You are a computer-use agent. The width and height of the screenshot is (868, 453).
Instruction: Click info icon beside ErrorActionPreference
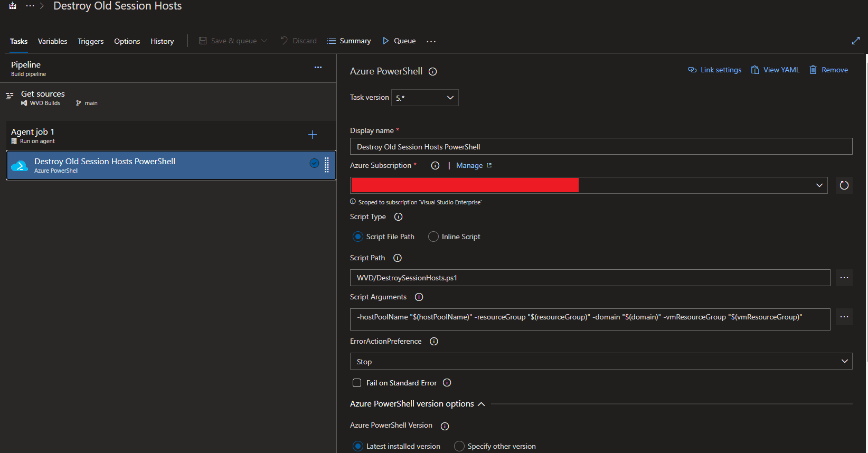tap(434, 342)
